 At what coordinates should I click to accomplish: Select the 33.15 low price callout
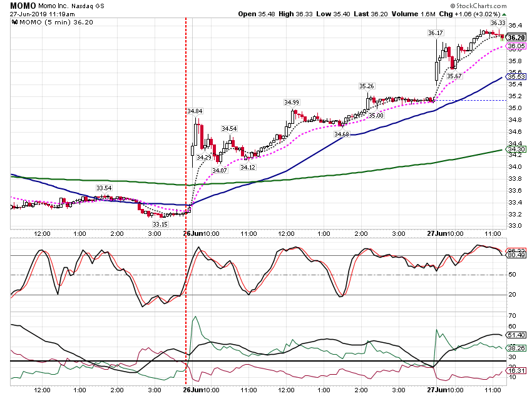coord(160,224)
